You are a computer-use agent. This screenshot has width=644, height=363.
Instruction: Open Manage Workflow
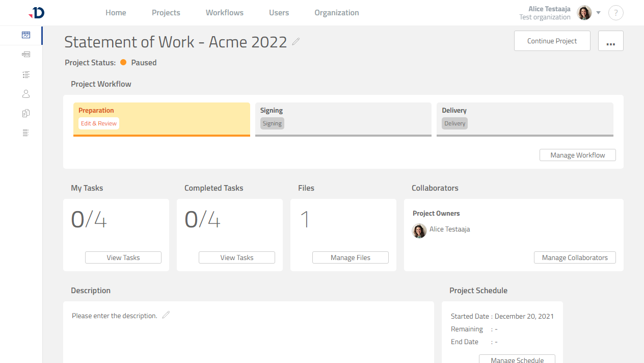pyautogui.click(x=577, y=154)
